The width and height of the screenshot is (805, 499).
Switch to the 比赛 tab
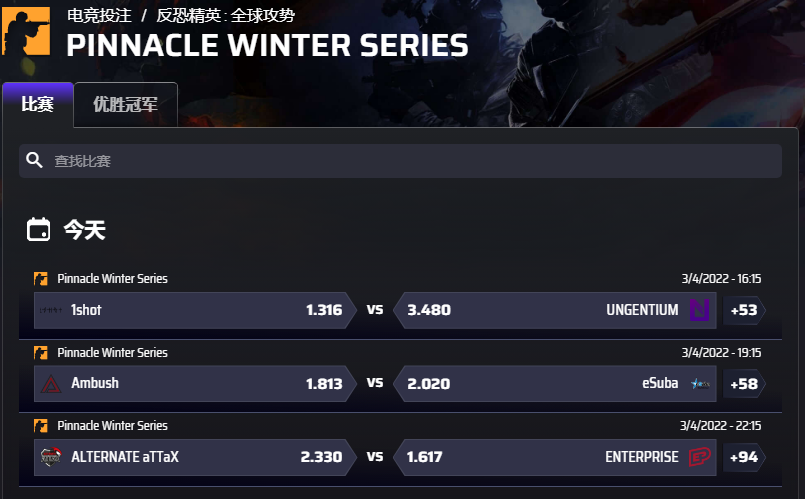37,104
